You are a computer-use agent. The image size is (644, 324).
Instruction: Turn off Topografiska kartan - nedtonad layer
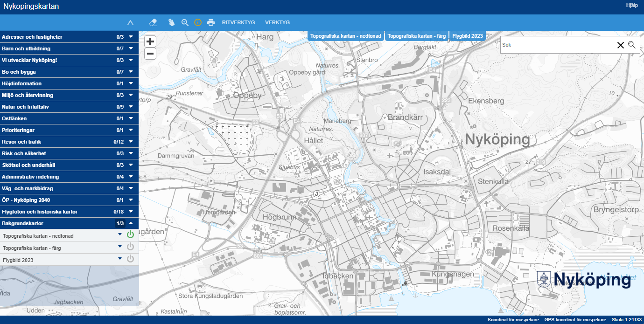[x=131, y=234]
